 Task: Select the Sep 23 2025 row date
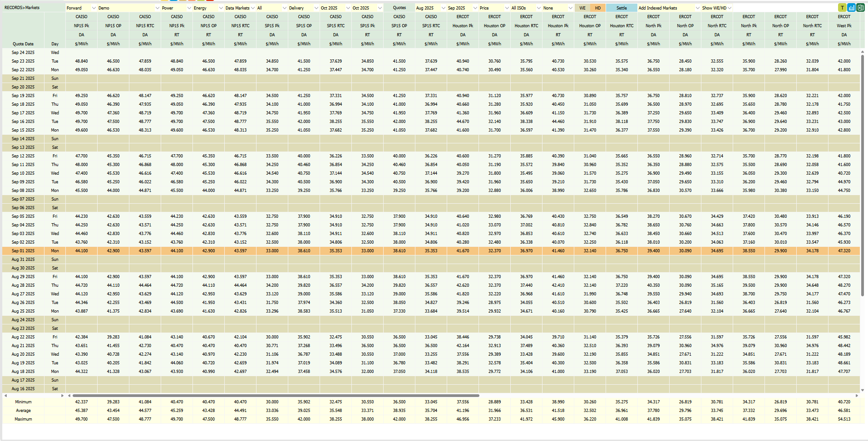coord(23,61)
